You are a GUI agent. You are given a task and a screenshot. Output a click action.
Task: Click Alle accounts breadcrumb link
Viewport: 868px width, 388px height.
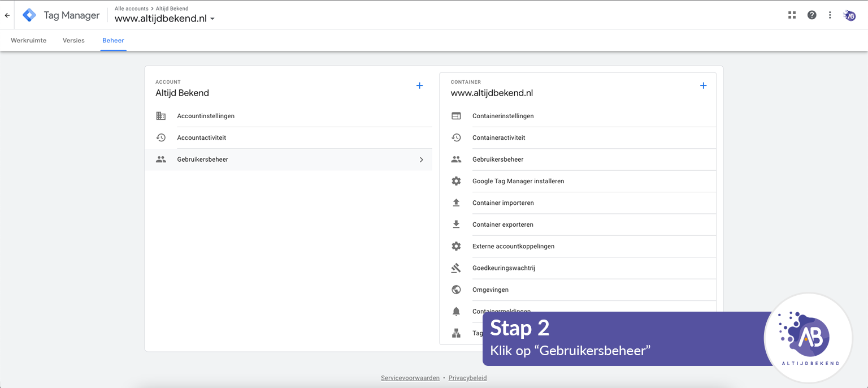(131, 8)
